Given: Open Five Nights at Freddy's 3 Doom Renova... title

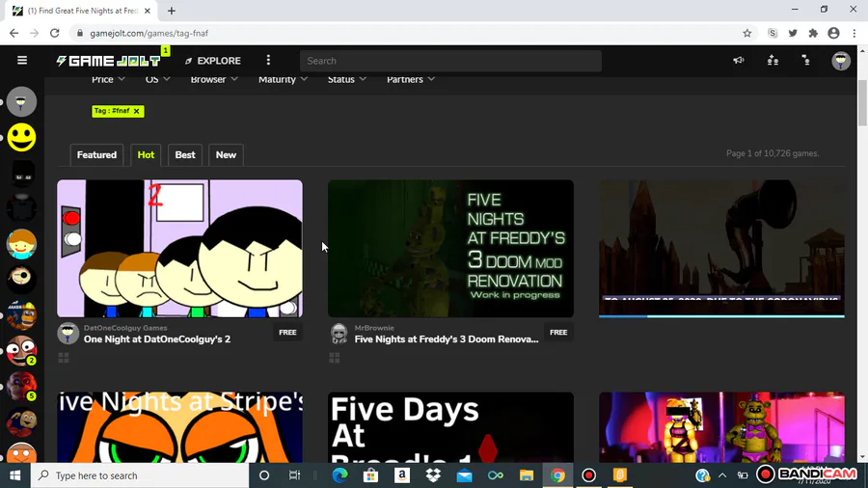Looking at the screenshot, I should tap(447, 339).
